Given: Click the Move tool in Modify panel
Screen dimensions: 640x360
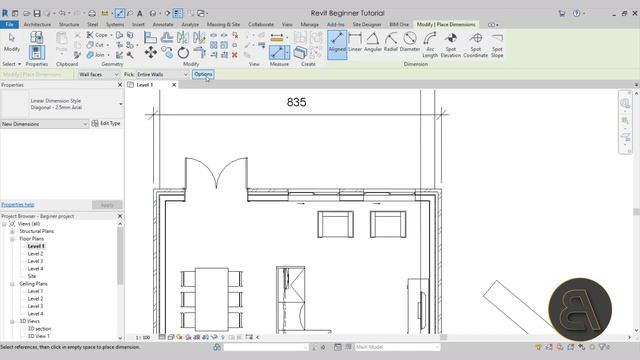Looking at the screenshot, I should pos(151,52).
